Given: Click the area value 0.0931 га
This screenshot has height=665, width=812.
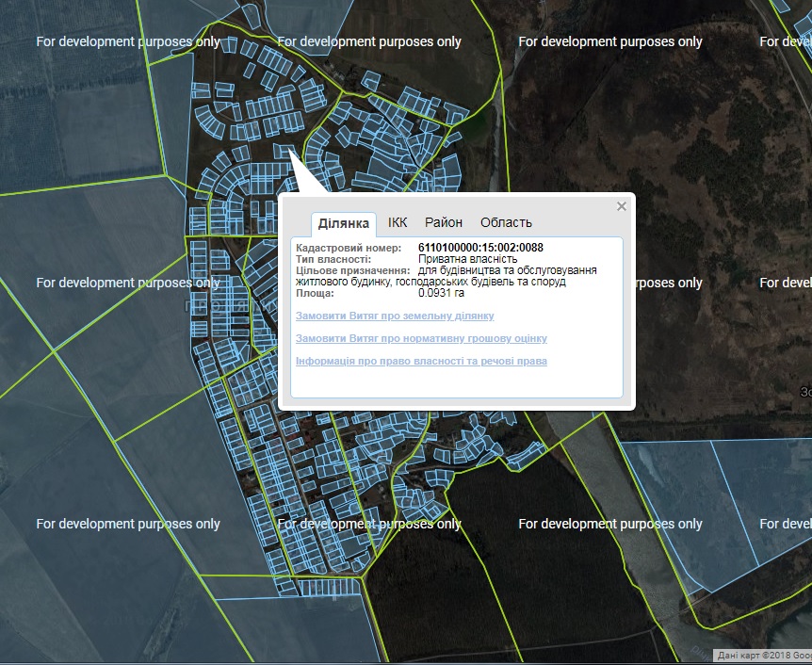Looking at the screenshot, I should click(441, 293).
